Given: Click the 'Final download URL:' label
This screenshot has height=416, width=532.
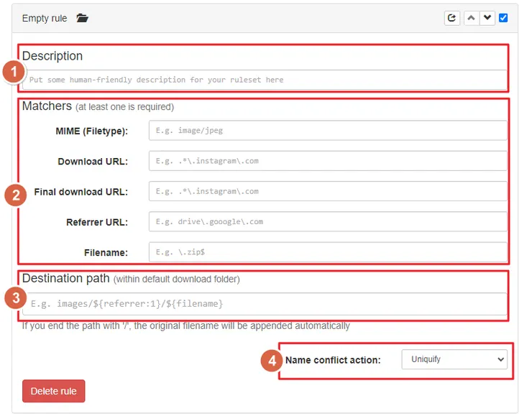Looking at the screenshot, I should pos(81,192).
